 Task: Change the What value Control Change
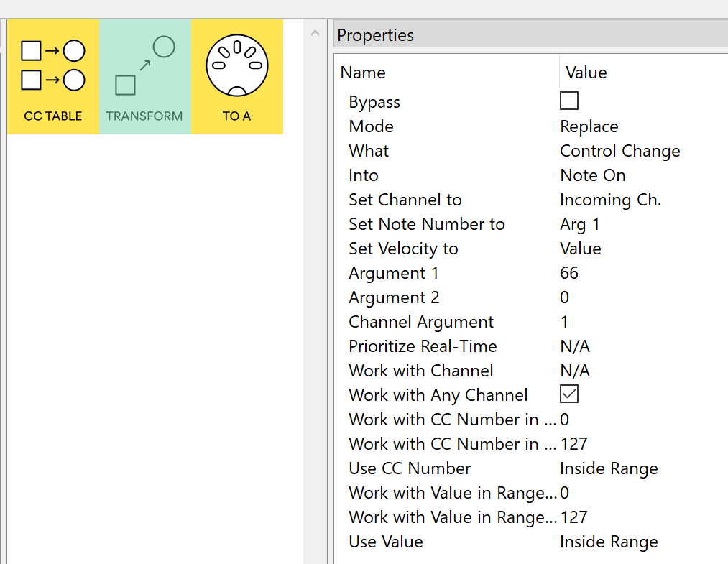pos(619,151)
